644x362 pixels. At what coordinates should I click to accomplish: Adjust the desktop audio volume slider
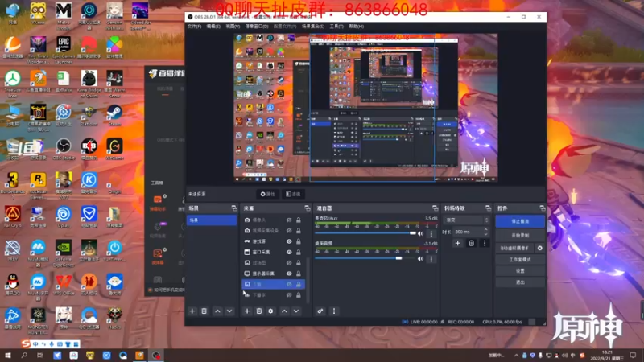pyautogui.click(x=365, y=258)
